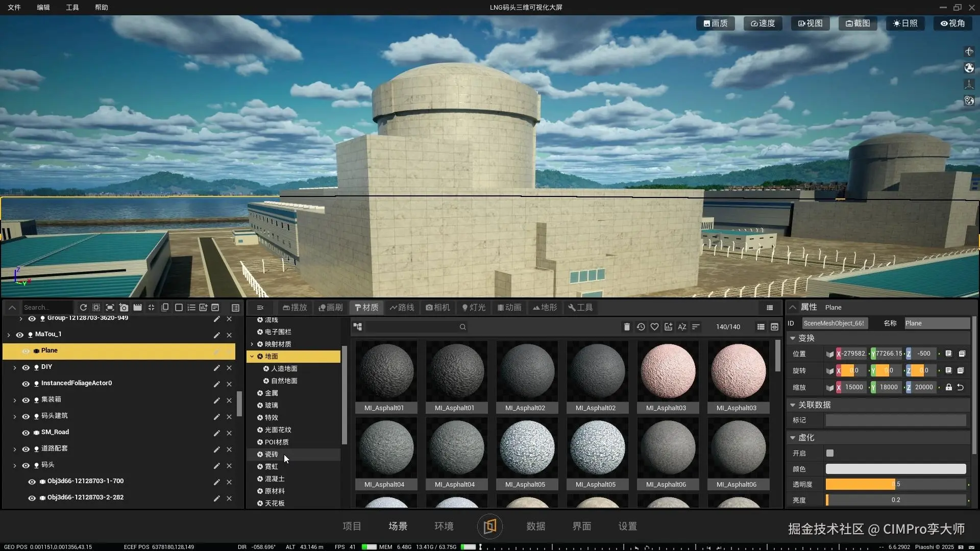Click the heart favorites icon in materials panel
The width and height of the screenshot is (980, 551).
click(654, 327)
